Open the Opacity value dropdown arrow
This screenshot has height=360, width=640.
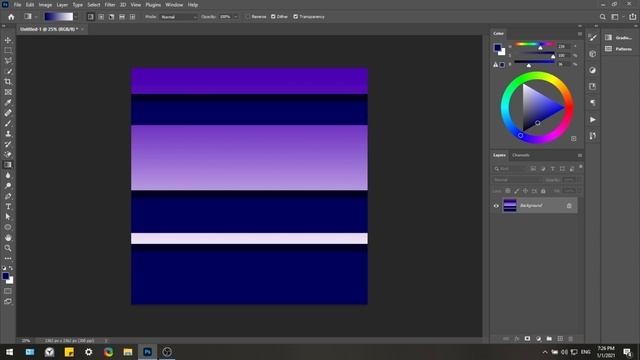(236, 17)
